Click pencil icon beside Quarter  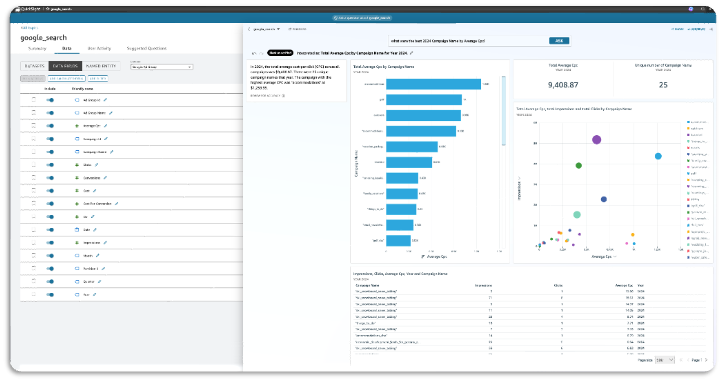click(x=99, y=281)
